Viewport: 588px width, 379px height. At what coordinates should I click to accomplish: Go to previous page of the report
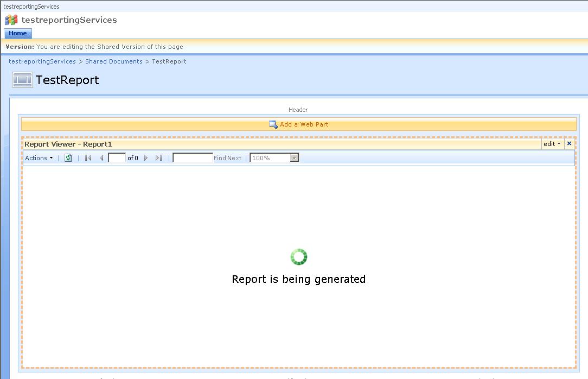point(101,158)
